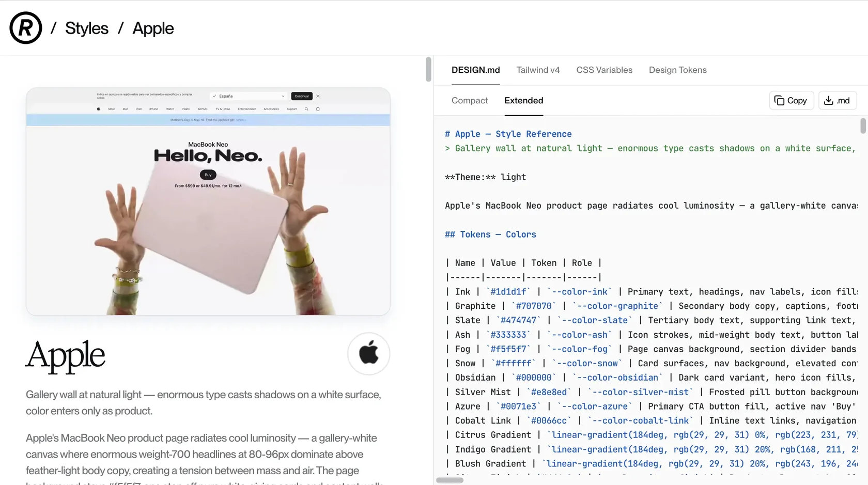Switch to the DESIGN.md tab
868x485 pixels.
coord(476,70)
